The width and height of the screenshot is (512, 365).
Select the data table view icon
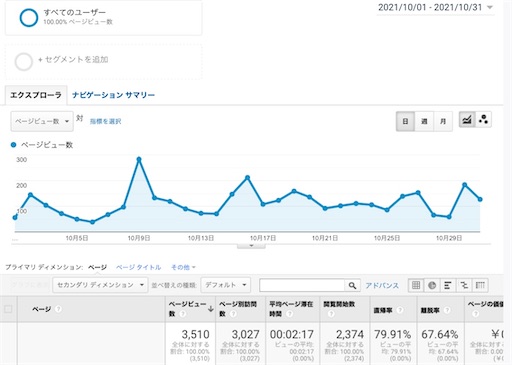[x=416, y=285]
